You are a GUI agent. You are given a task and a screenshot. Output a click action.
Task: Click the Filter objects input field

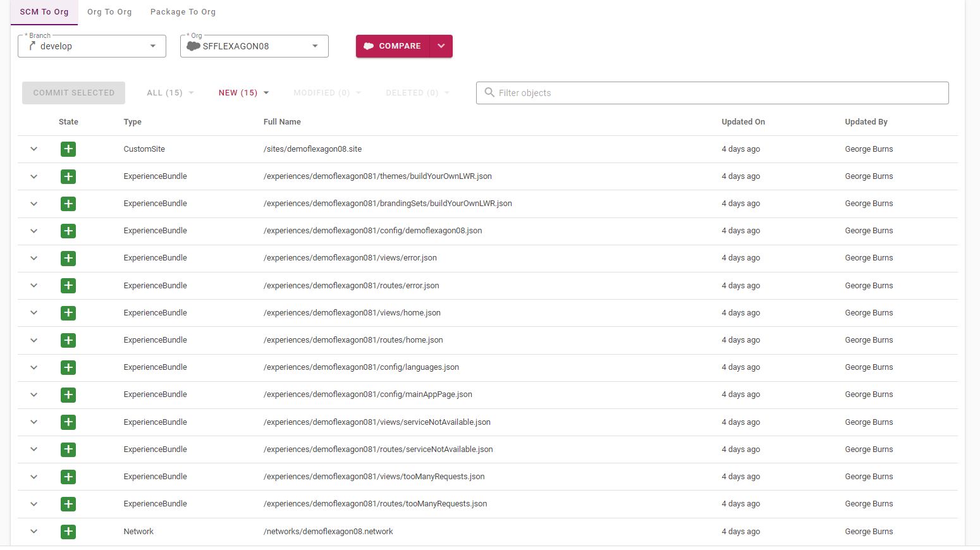(712, 93)
